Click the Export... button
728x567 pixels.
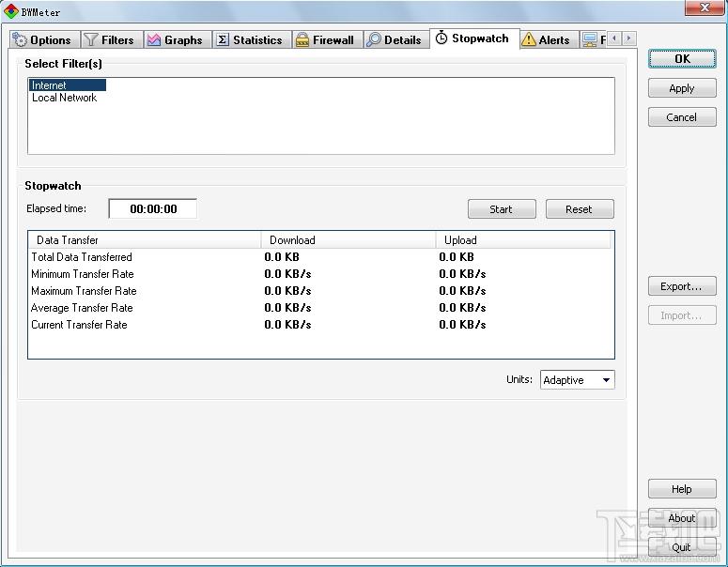coord(682,286)
